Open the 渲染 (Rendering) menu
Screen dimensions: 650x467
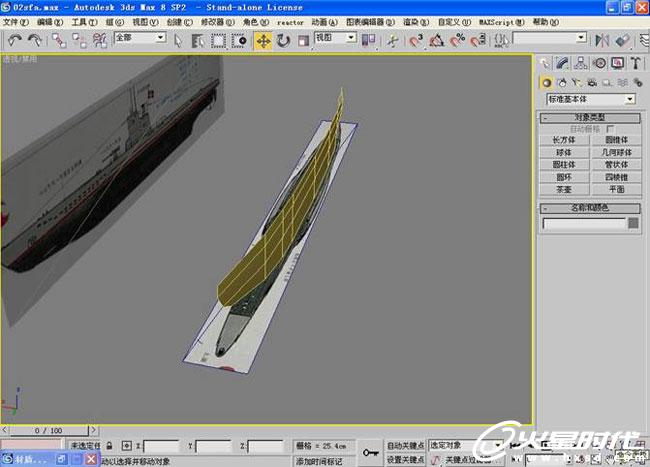(416, 22)
